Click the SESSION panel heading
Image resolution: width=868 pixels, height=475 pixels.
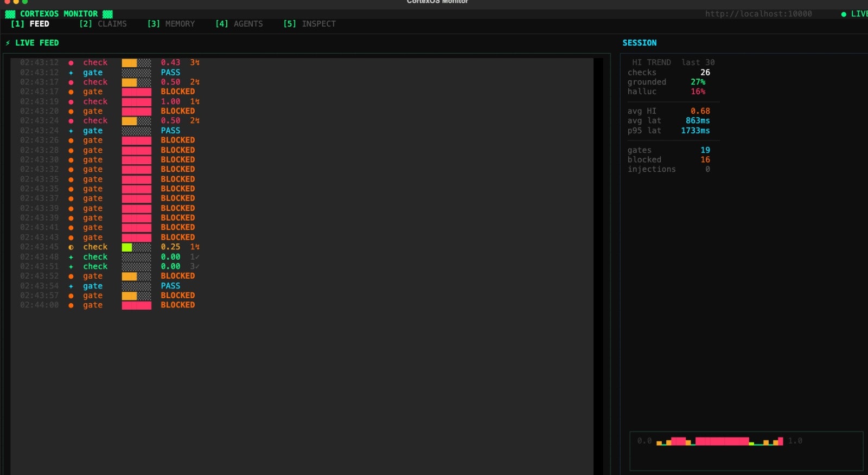coord(640,43)
